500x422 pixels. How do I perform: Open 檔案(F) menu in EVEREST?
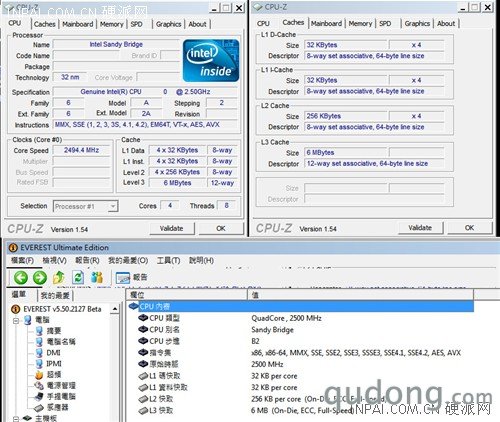22,260
